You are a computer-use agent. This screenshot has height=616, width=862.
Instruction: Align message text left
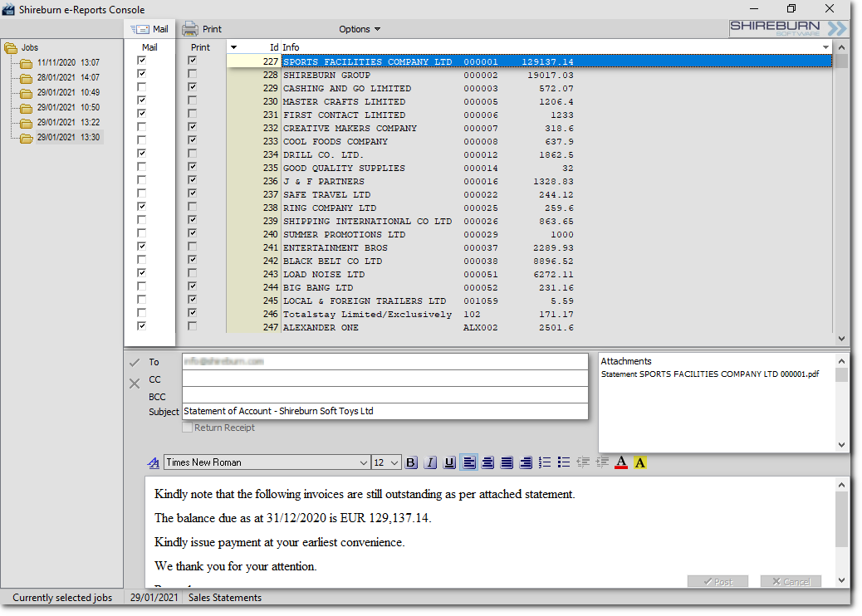tap(469, 462)
